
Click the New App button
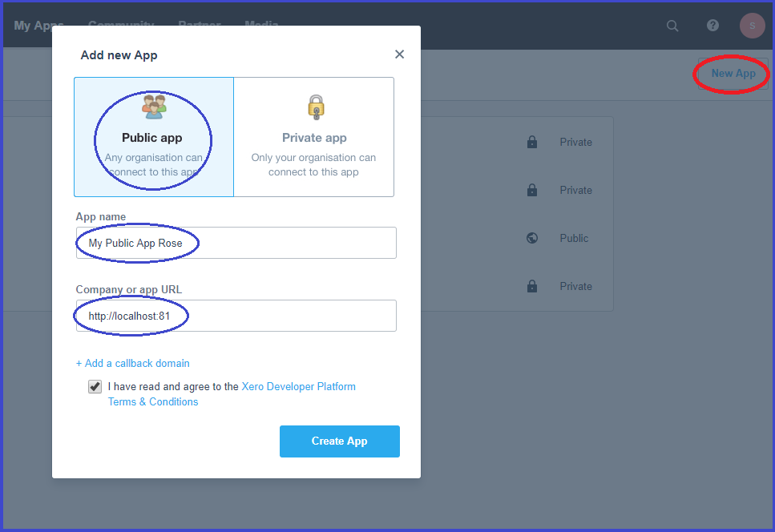click(x=733, y=74)
